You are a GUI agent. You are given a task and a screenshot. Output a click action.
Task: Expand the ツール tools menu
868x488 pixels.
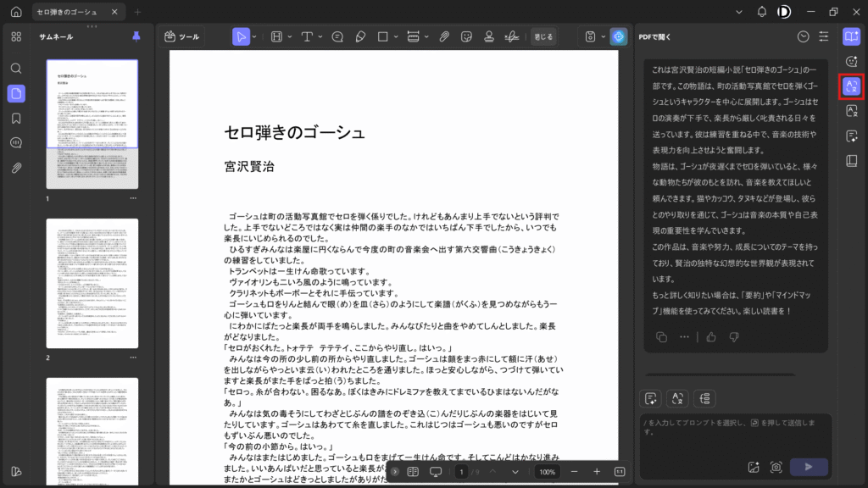click(182, 36)
